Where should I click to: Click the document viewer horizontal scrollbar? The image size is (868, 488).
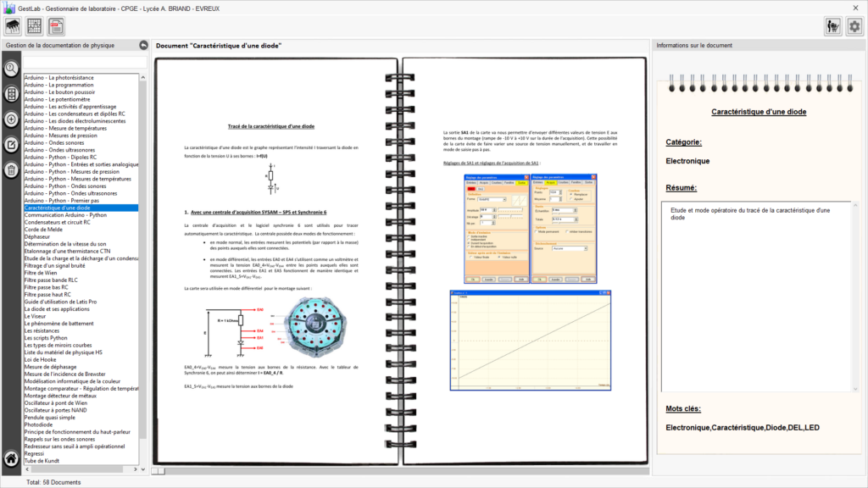(x=398, y=470)
